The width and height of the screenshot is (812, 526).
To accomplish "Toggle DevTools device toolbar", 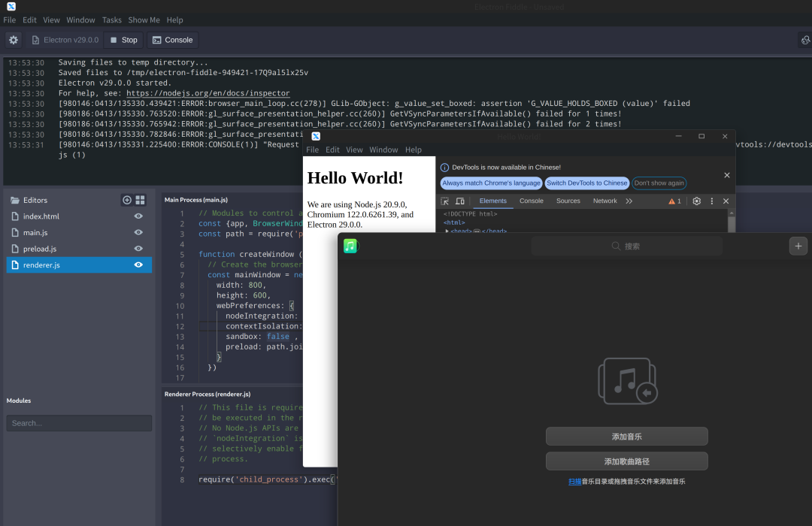I will (x=460, y=201).
